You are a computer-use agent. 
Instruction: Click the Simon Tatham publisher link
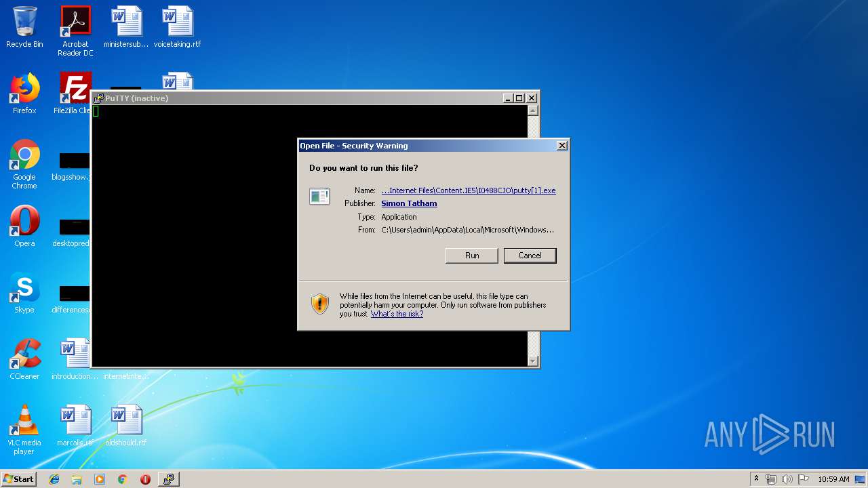pos(409,203)
